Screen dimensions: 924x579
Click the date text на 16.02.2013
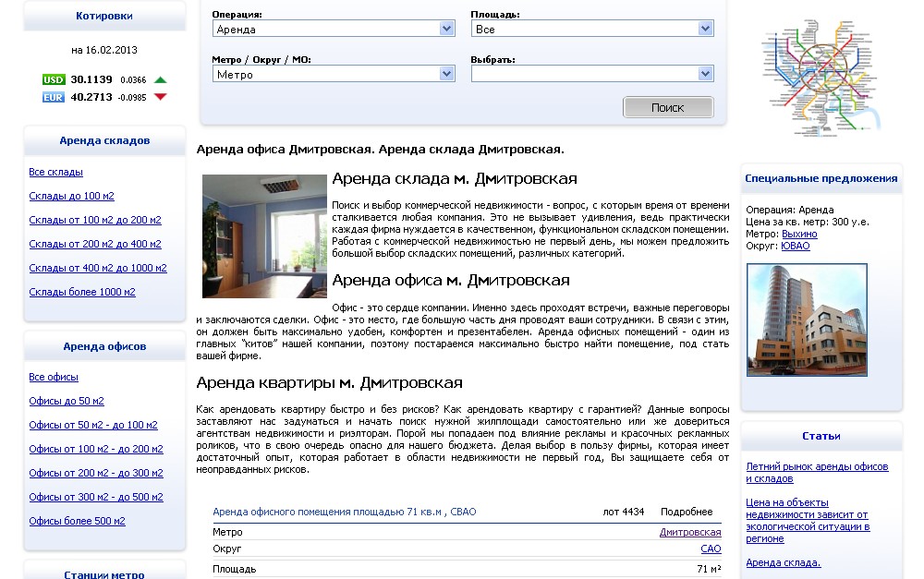click(x=104, y=50)
